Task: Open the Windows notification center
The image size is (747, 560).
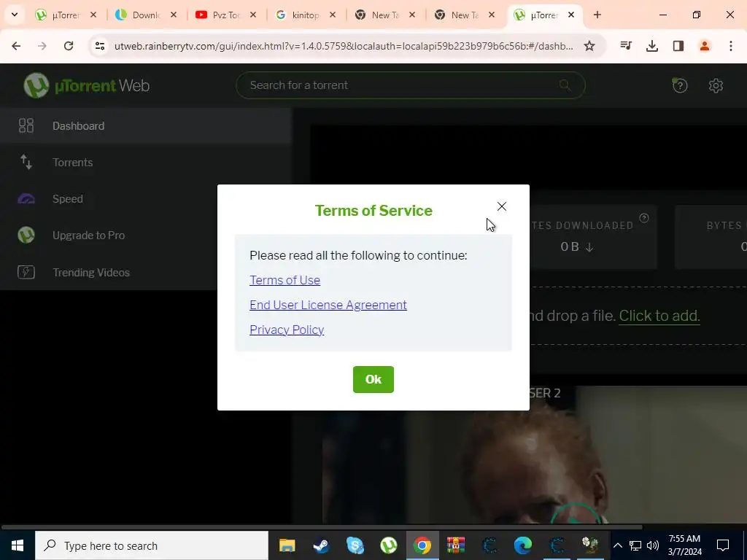Action: [723, 545]
